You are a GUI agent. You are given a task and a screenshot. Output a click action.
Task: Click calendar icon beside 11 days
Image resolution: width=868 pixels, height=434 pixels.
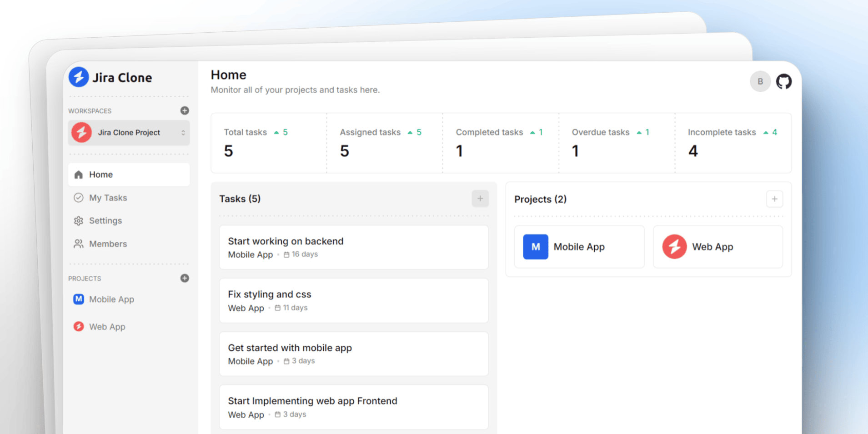(278, 308)
